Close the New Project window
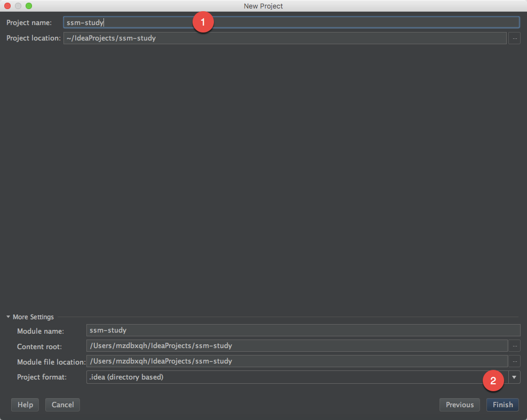Viewport: 527px width, 420px height. pyautogui.click(x=7, y=6)
